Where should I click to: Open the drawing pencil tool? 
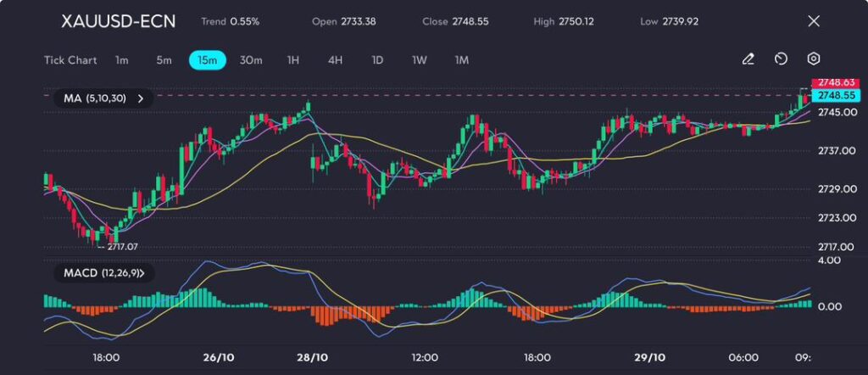click(x=748, y=59)
